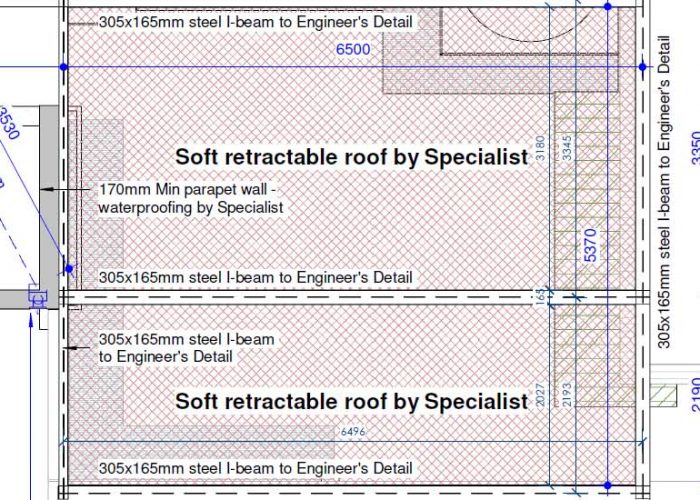Select the 5370 vertical dimension text

tap(590, 245)
